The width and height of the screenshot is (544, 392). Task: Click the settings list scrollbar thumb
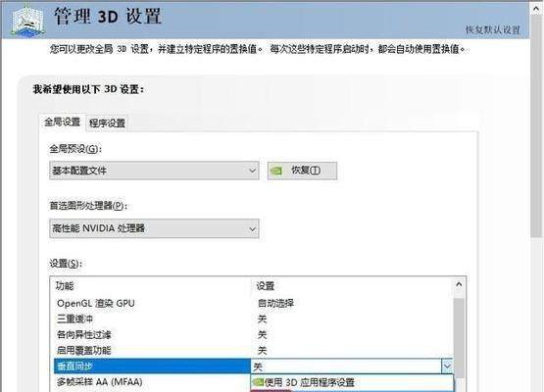[459, 338]
